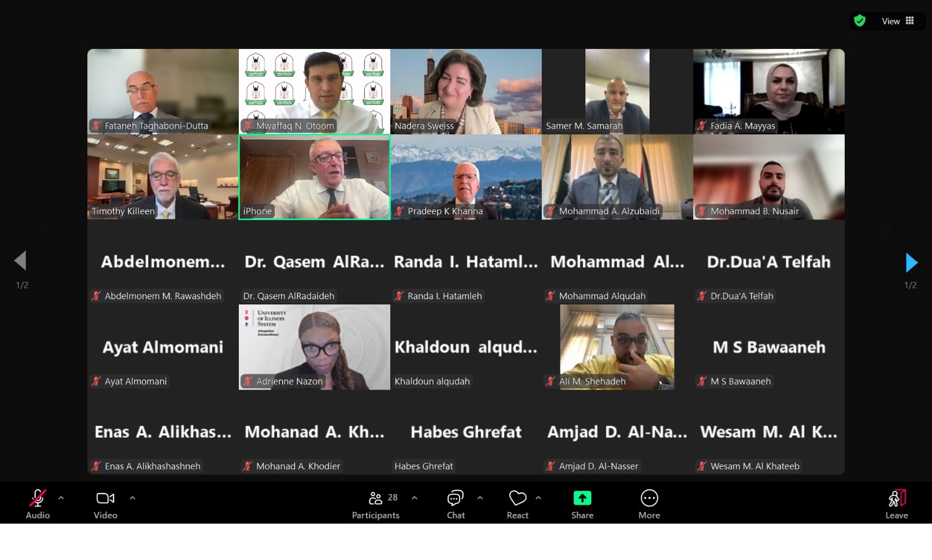Select the iPhone active speaker video tile
This screenshot has height=560, width=932.
tap(315, 177)
